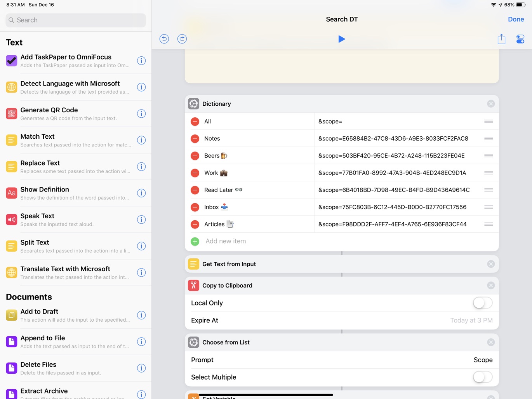Add new item to Dictionary
Viewport: 532px width, 399px height.
[x=342, y=241]
